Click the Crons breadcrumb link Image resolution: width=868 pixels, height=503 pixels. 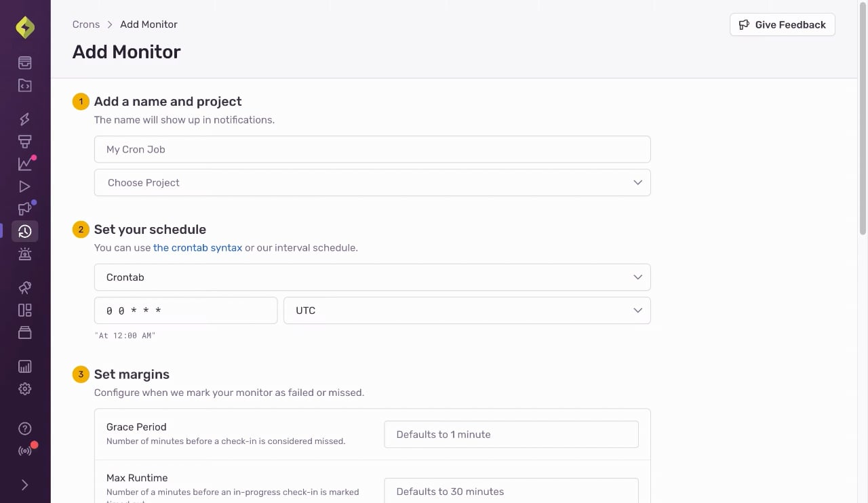coord(86,24)
